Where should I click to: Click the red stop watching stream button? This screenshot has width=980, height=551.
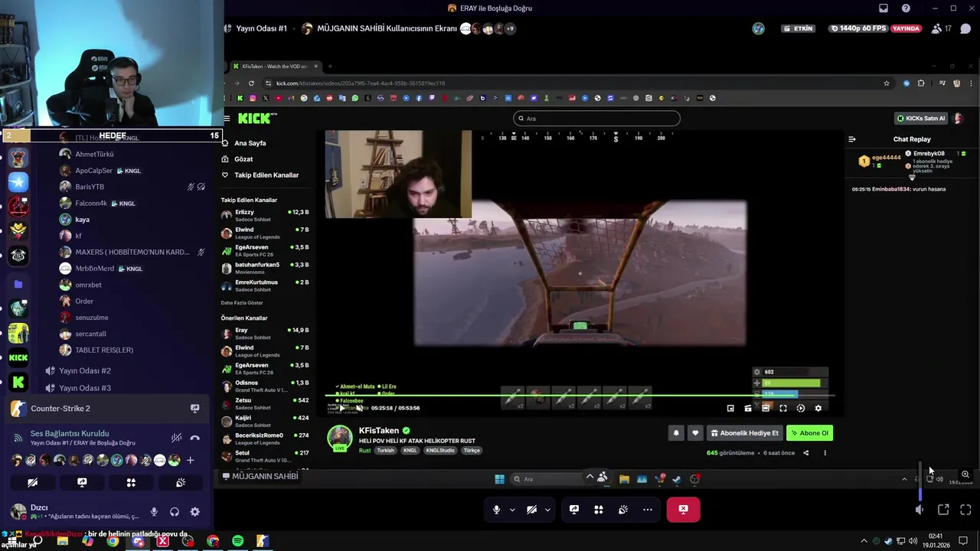point(683,510)
